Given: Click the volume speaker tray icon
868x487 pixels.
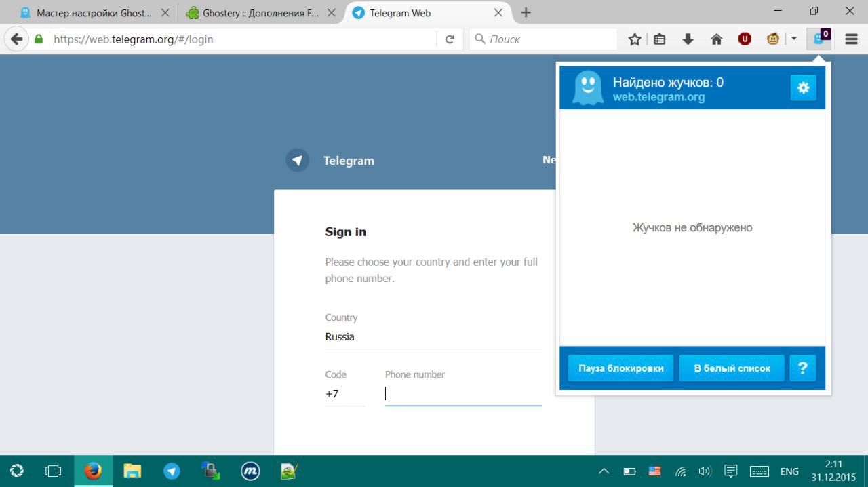Looking at the screenshot, I should pyautogui.click(x=705, y=471).
